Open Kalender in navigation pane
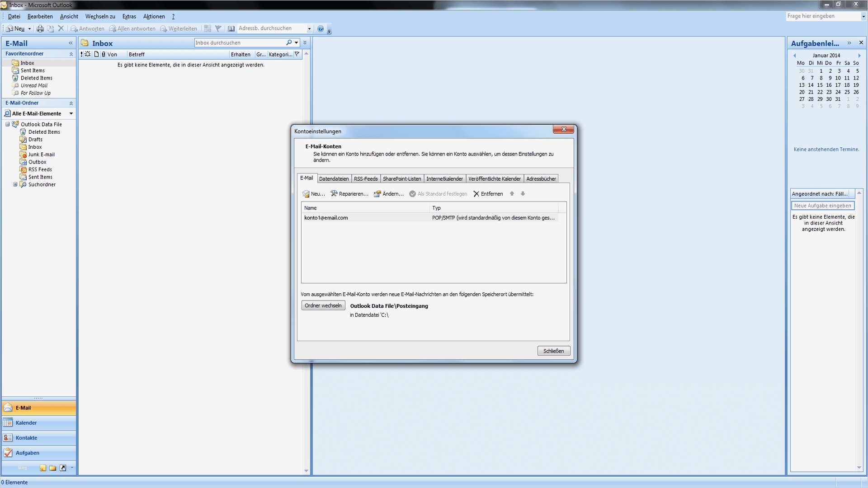The height and width of the screenshot is (488, 868). click(26, 423)
